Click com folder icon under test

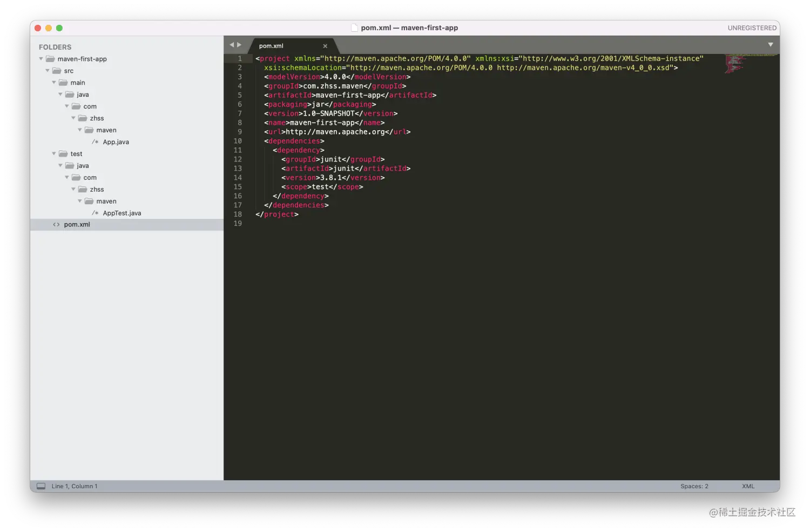76,178
